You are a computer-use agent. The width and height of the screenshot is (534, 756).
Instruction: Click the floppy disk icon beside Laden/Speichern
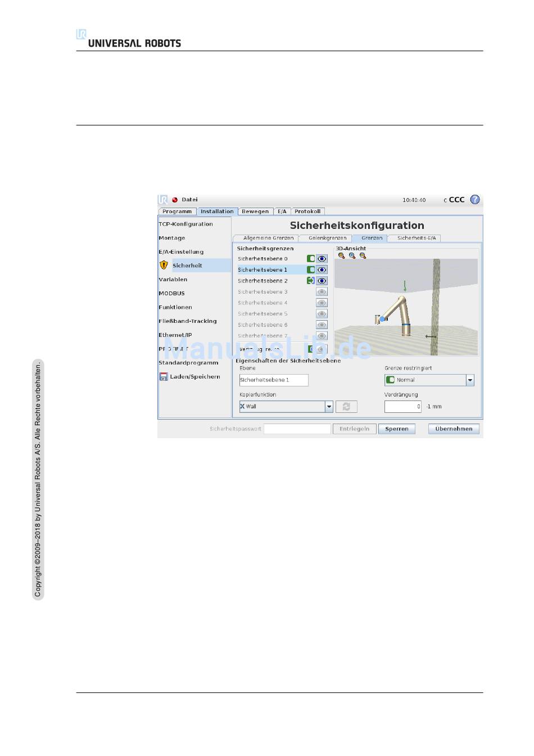164,376
